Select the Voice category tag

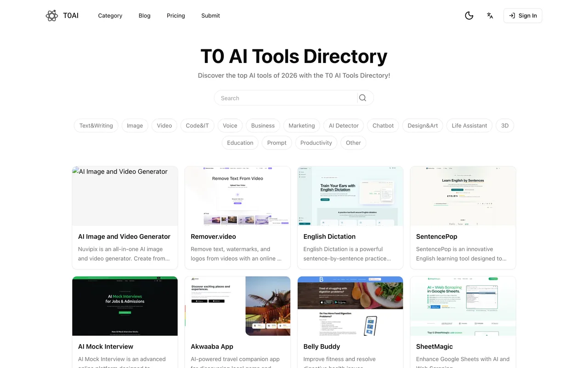tap(230, 126)
